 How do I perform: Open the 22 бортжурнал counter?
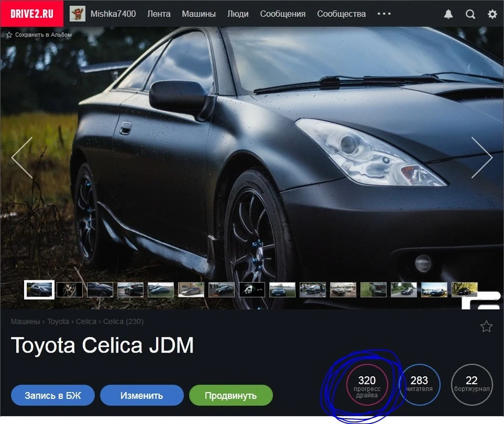pos(471,385)
